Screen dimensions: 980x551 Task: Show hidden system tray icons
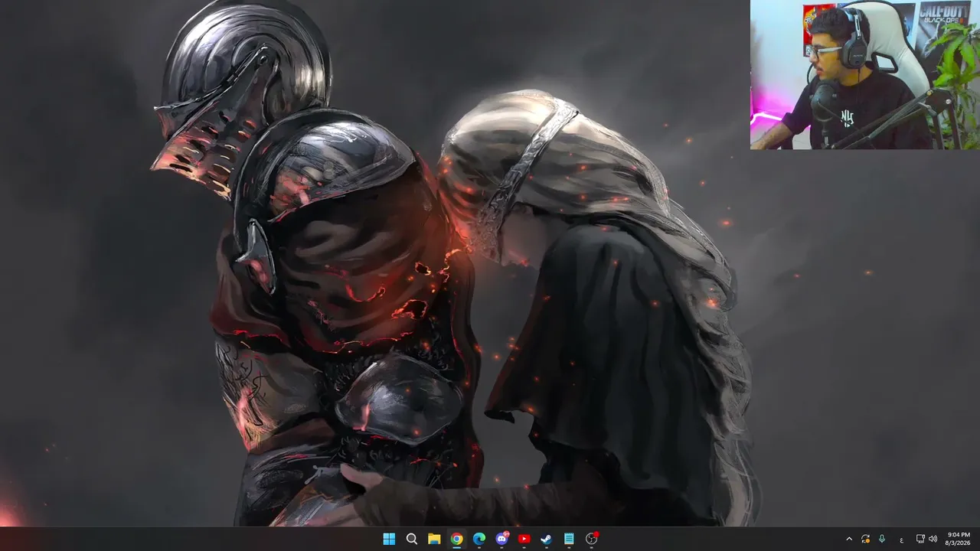point(848,539)
